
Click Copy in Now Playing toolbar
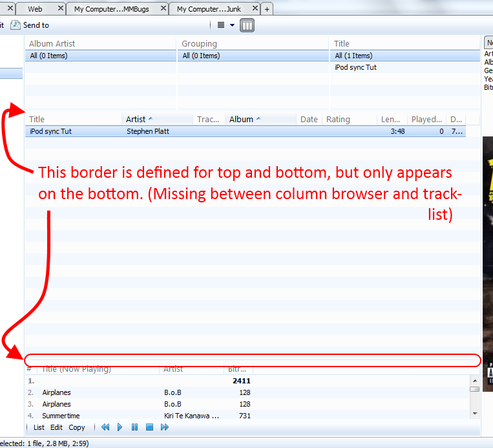tap(77, 427)
